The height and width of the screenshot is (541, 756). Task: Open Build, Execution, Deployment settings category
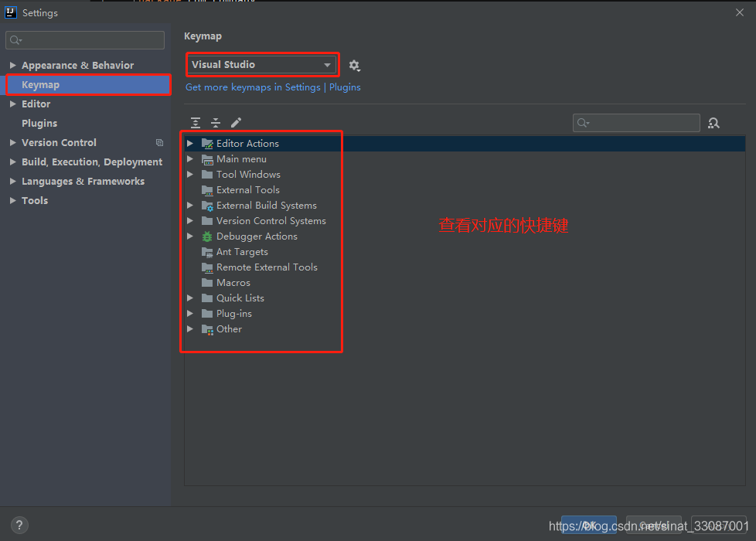pyautogui.click(x=92, y=162)
